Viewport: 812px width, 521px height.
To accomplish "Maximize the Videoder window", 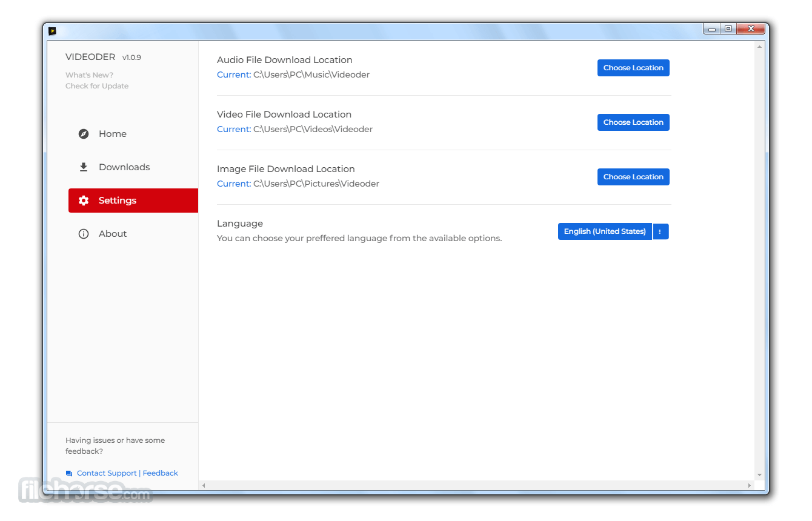I will 728,28.
